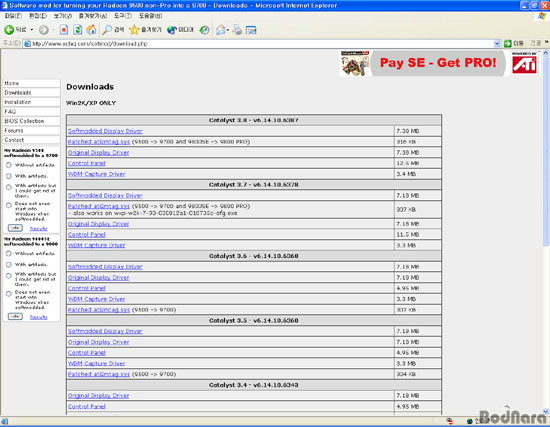Click the Home house icon
Viewport: 550px width, 427px height.
pyautogui.click(x=91, y=30)
